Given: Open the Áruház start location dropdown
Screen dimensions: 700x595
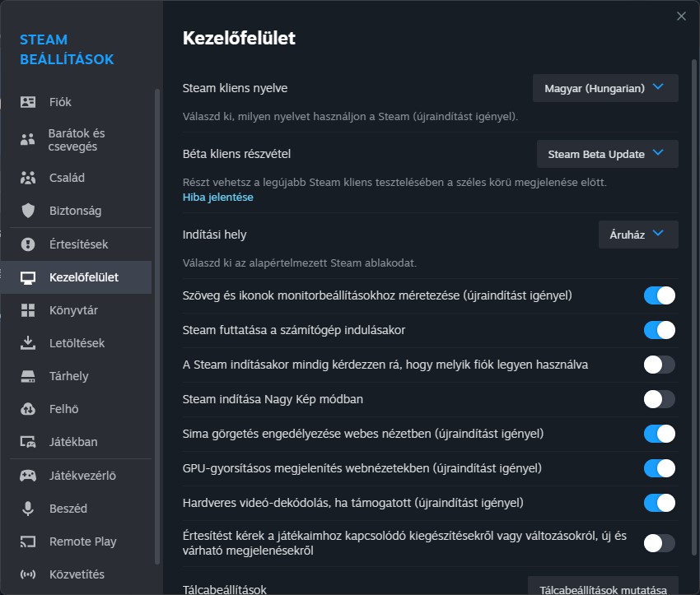Looking at the screenshot, I should [x=637, y=235].
